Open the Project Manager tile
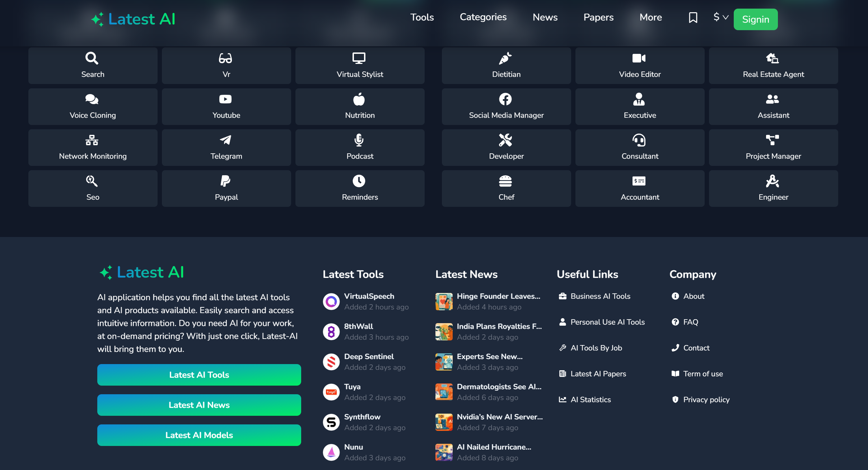 pyautogui.click(x=773, y=148)
